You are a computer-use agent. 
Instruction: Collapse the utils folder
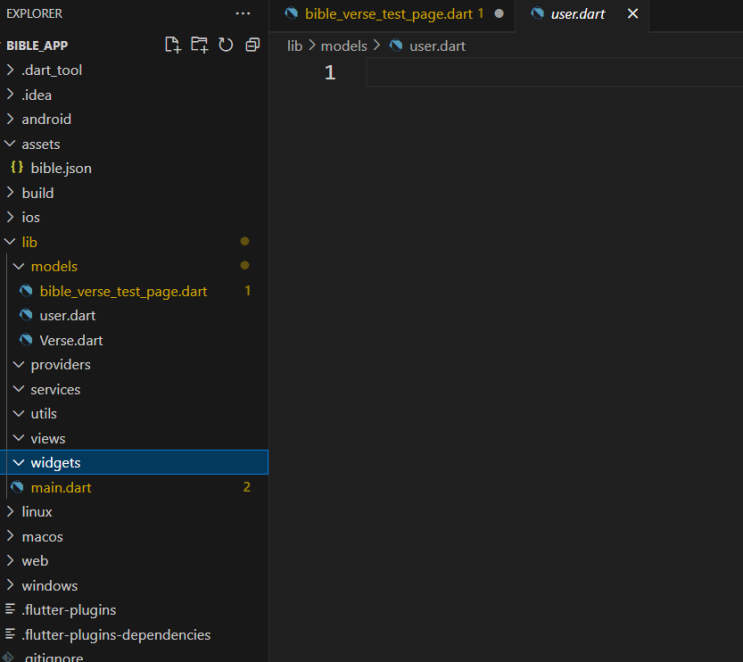135,414
